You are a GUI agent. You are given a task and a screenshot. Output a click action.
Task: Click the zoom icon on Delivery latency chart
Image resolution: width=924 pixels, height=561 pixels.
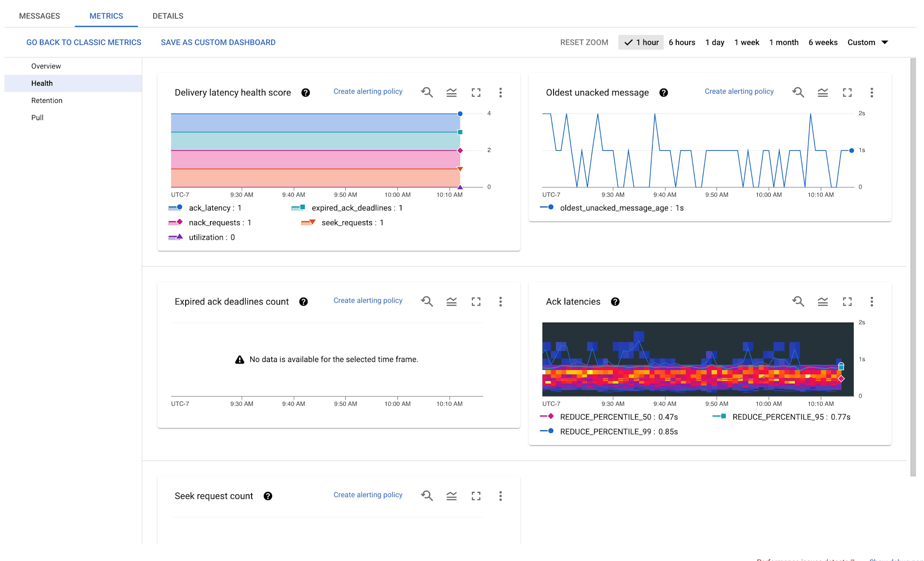pos(428,92)
